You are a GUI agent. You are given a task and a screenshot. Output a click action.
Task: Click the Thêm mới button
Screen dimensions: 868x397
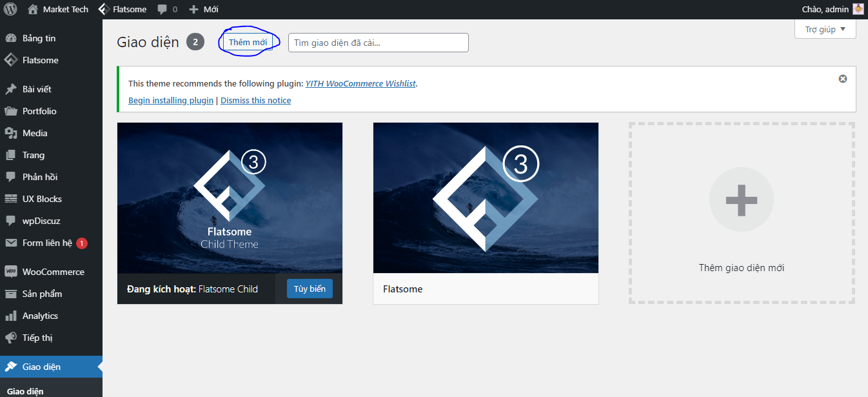(248, 42)
